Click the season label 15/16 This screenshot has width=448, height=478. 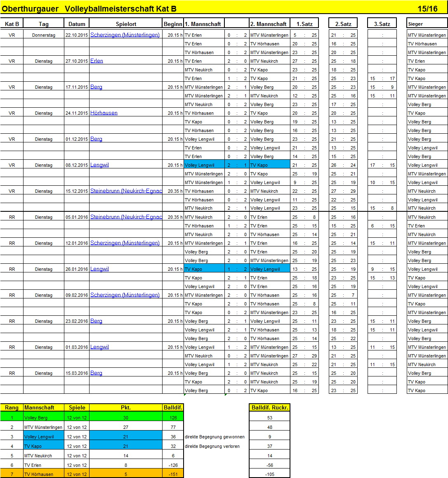(x=427, y=9)
